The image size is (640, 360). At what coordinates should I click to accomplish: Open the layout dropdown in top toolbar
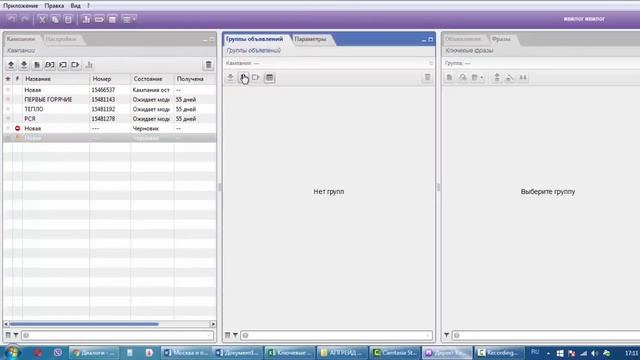click(129, 19)
